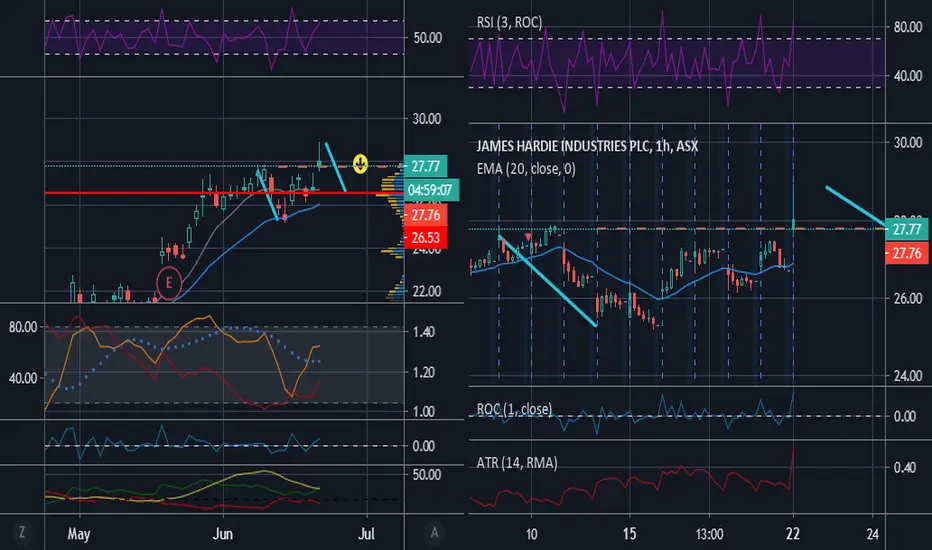
Task: Toggle the A auto-scale button
Action: coord(434,533)
